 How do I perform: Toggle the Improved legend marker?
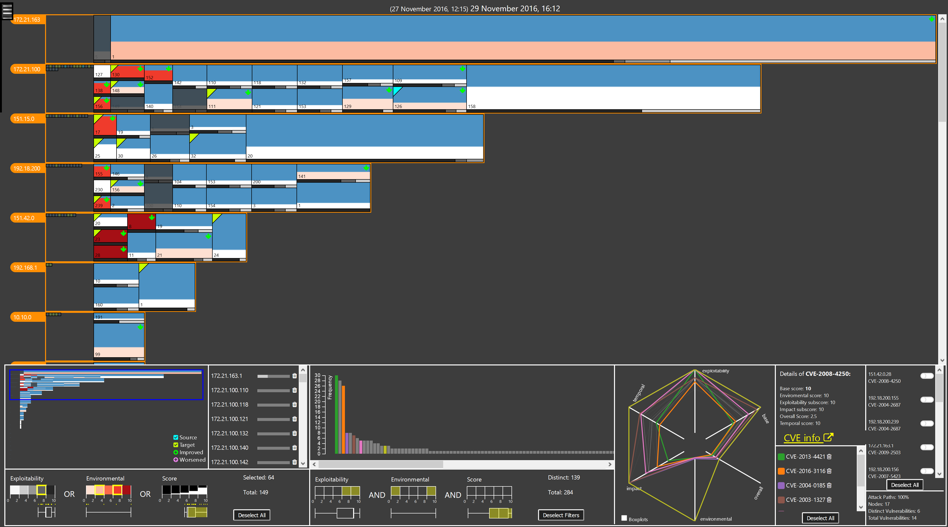(x=175, y=452)
